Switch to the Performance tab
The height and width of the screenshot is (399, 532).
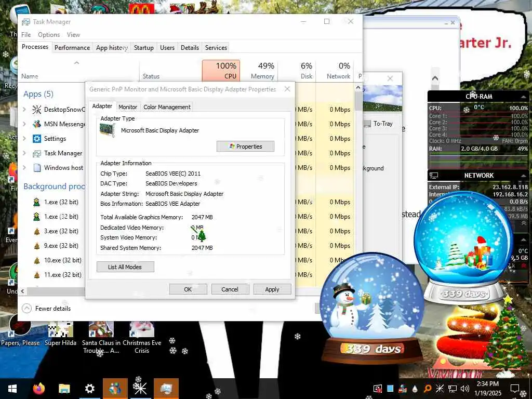pos(72,48)
